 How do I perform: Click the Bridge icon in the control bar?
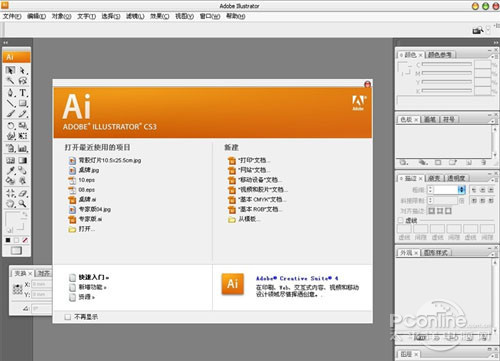[478, 30]
